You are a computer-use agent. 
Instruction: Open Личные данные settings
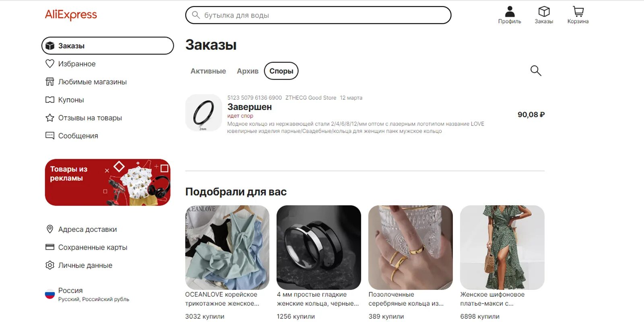point(79,265)
